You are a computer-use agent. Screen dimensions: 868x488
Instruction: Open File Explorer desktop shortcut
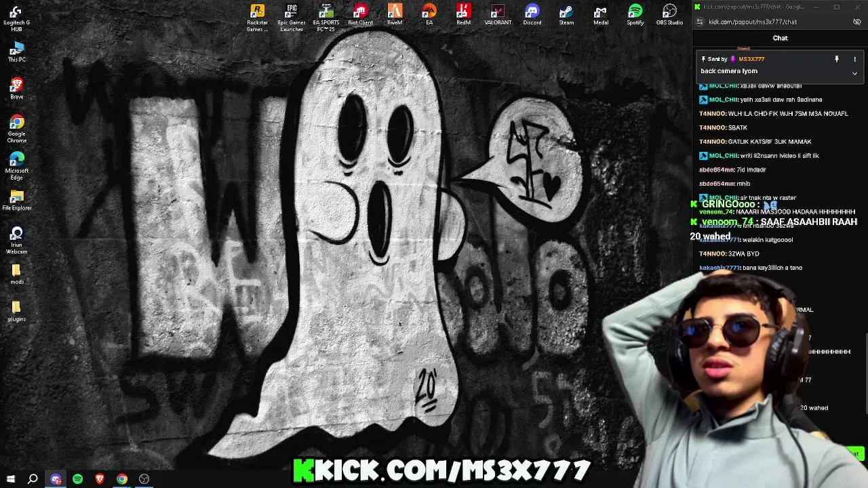[x=17, y=201]
